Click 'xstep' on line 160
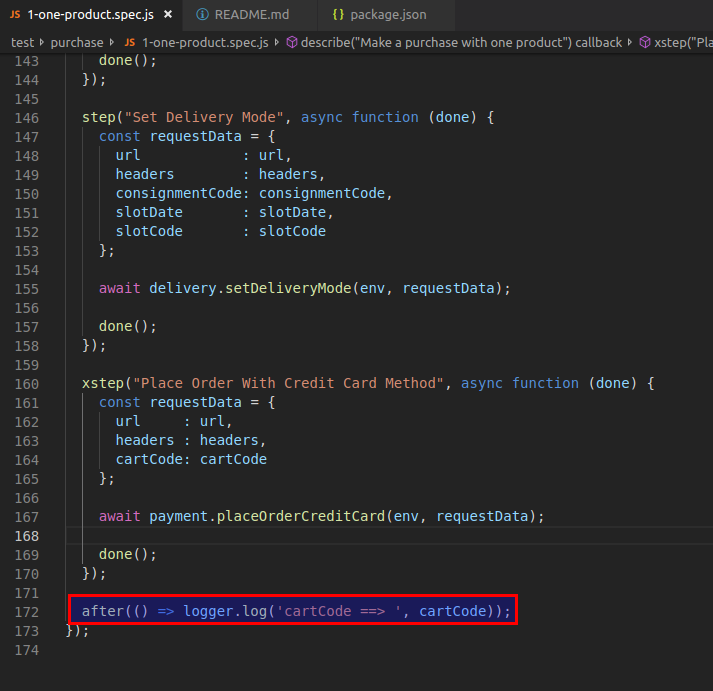 103,383
